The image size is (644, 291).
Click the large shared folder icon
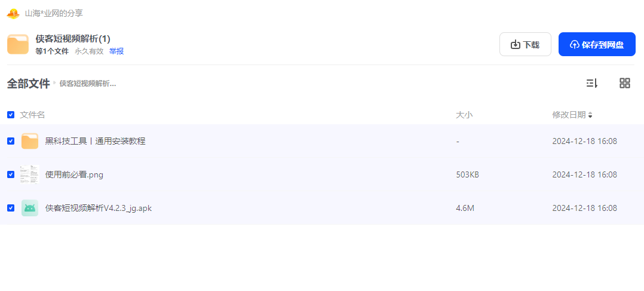[18, 44]
